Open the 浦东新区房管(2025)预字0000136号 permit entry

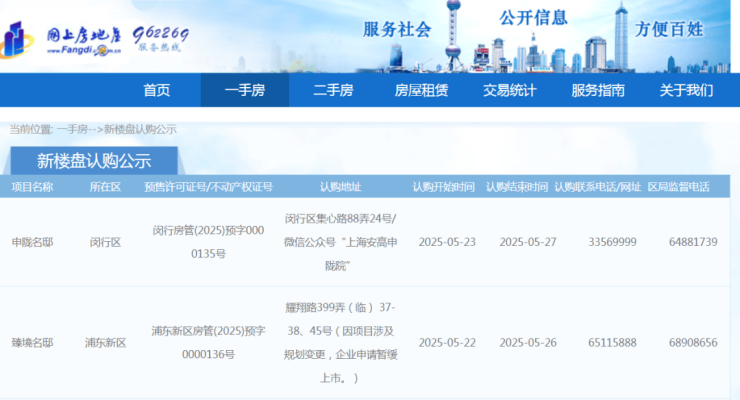208,342
